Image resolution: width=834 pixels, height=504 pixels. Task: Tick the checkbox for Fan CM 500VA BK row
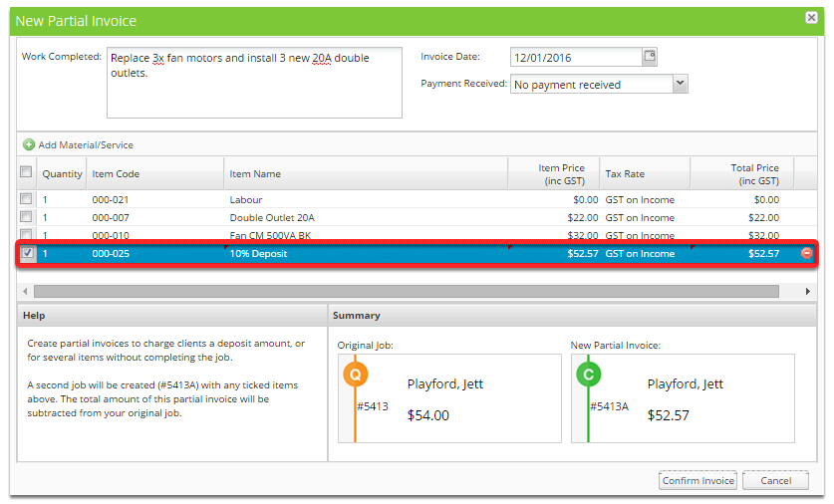pos(26,234)
